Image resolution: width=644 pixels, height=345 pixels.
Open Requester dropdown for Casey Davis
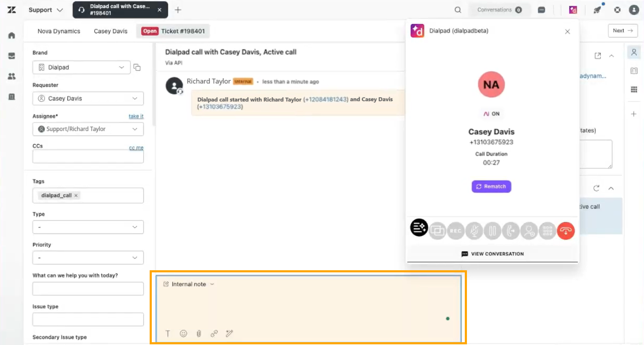88,98
